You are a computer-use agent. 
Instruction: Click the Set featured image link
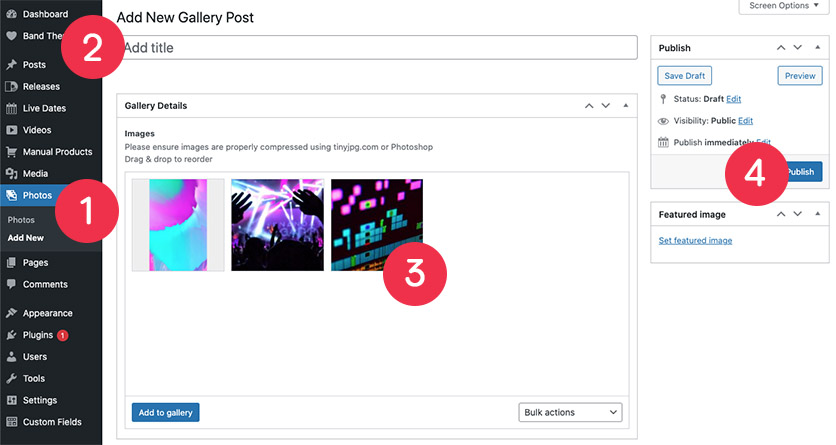[x=695, y=240]
